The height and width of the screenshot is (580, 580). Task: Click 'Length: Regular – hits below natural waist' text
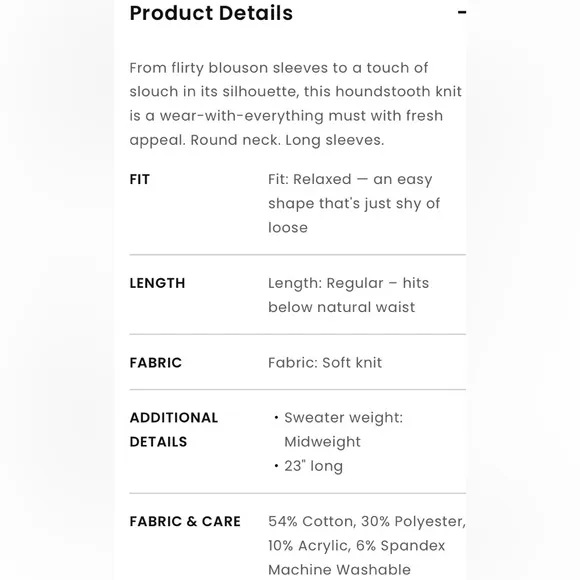[x=348, y=295]
